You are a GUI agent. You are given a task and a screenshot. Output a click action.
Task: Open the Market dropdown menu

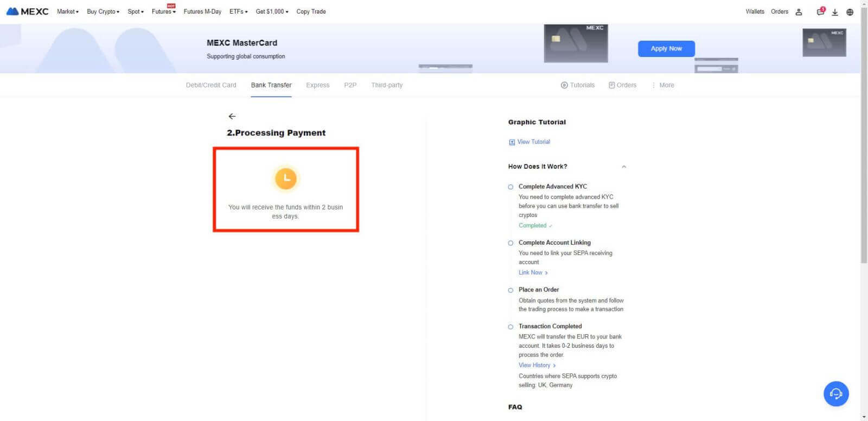(x=68, y=11)
